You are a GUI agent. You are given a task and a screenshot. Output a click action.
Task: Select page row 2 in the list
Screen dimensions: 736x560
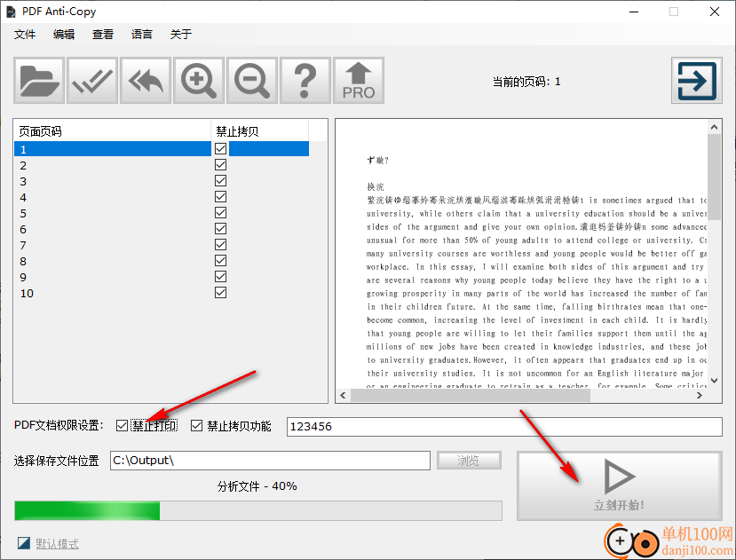pos(162,165)
